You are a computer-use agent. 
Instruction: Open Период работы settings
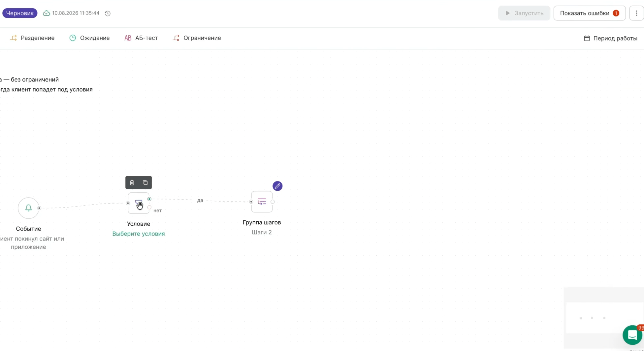click(611, 38)
